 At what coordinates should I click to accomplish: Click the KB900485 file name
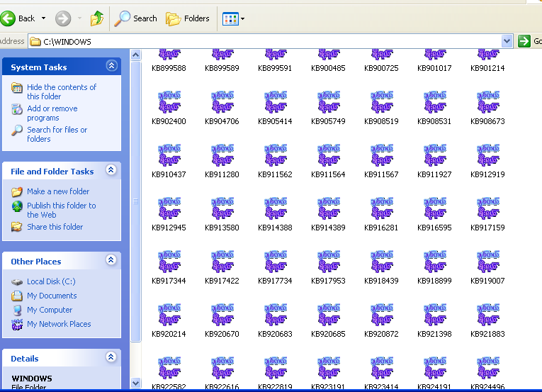328,68
